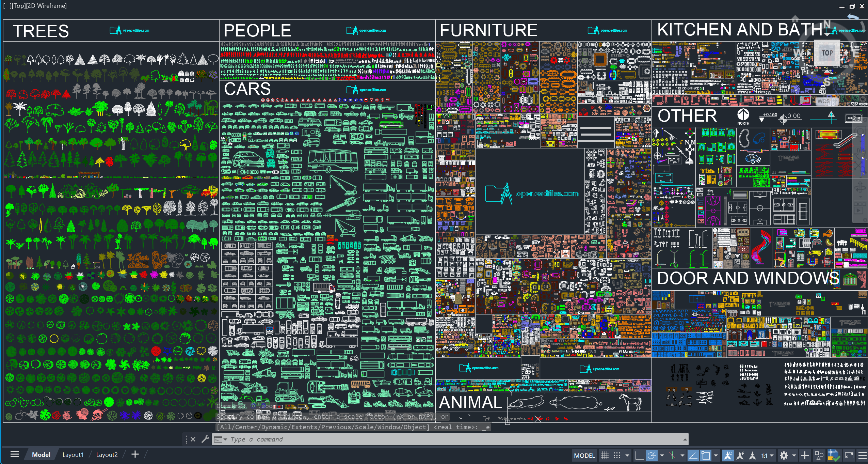
Task: Open object snap settings dropdown
Action: pos(716,455)
